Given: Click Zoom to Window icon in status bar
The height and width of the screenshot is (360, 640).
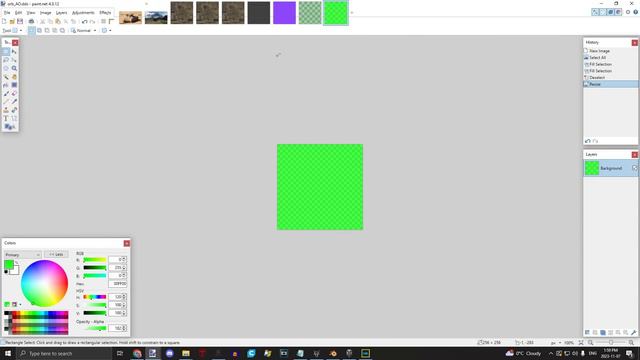Looking at the screenshot, I should 581,342.
